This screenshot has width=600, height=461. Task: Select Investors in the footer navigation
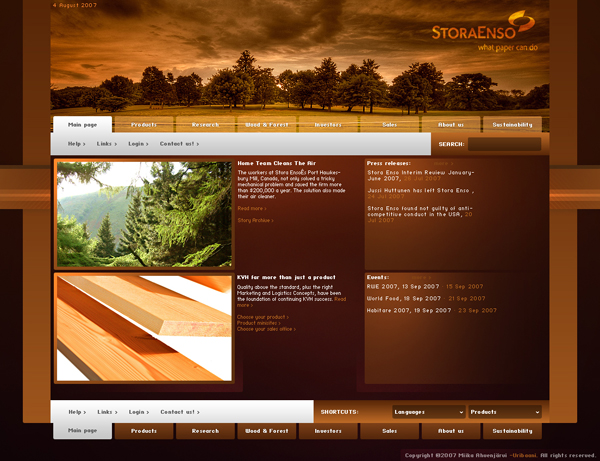click(328, 431)
